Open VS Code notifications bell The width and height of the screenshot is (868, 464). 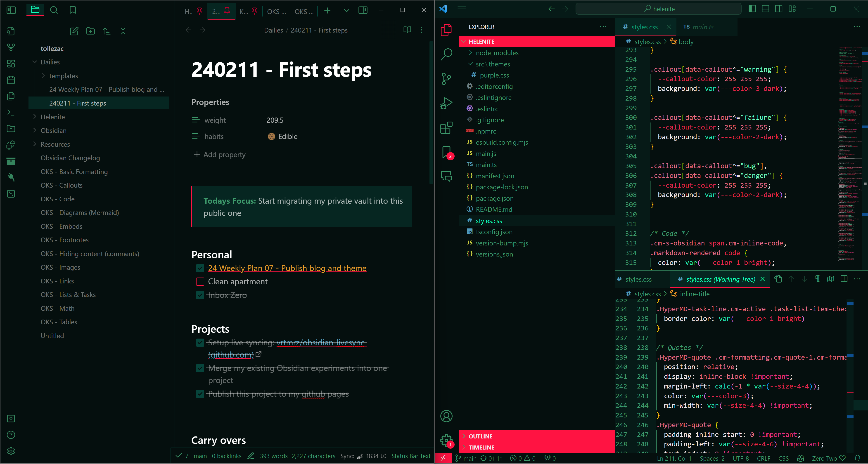coord(858,458)
